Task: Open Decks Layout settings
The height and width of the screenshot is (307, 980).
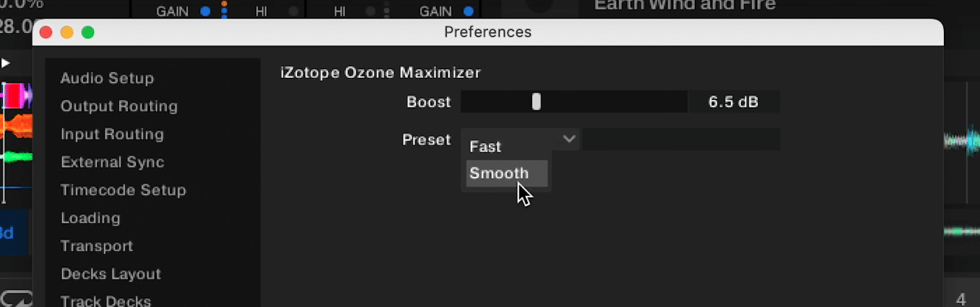Action: coord(111,274)
